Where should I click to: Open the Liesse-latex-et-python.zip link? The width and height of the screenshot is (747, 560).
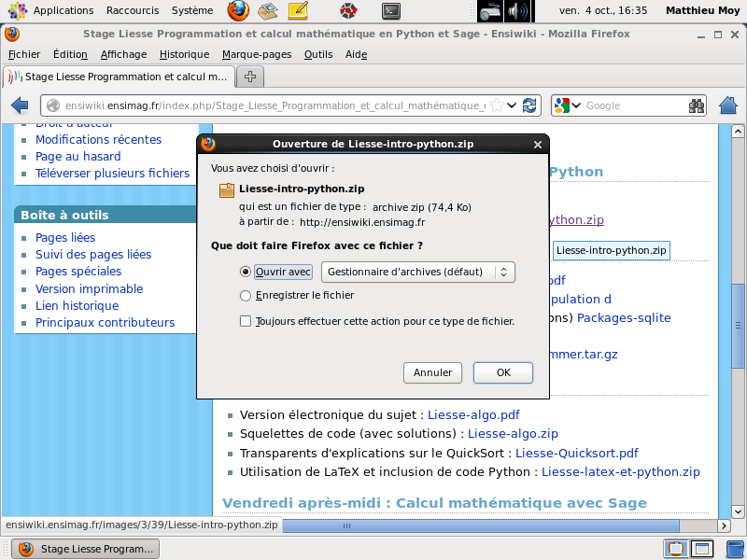click(x=621, y=472)
